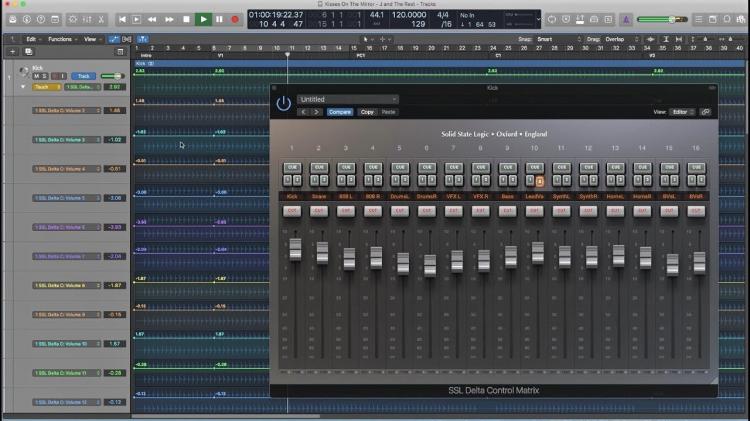Toggle the CUT button on Snare channel
Viewport: 750px width, 421px height.
pyautogui.click(x=319, y=211)
